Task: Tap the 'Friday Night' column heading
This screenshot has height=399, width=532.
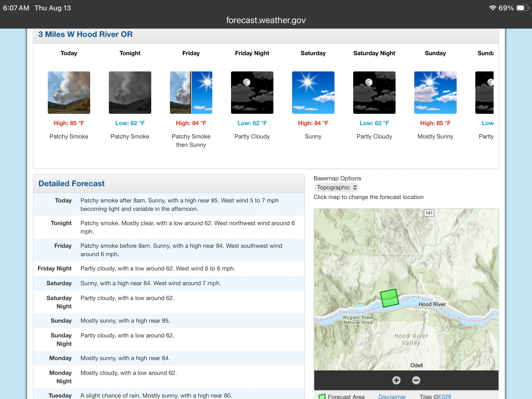Action: pyautogui.click(x=252, y=53)
